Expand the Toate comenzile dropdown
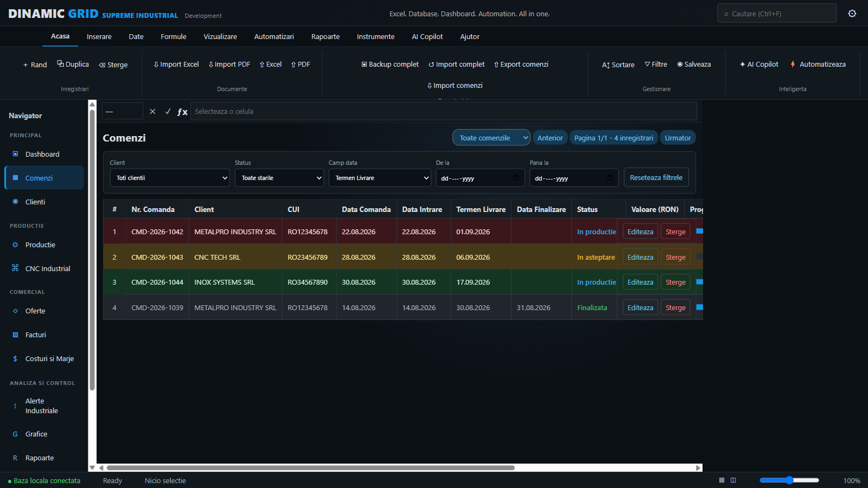Image resolution: width=868 pixels, height=488 pixels. [x=492, y=138]
